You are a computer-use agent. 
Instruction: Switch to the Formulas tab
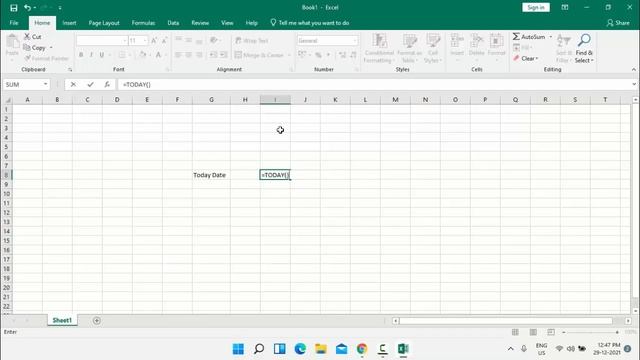(143, 23)
